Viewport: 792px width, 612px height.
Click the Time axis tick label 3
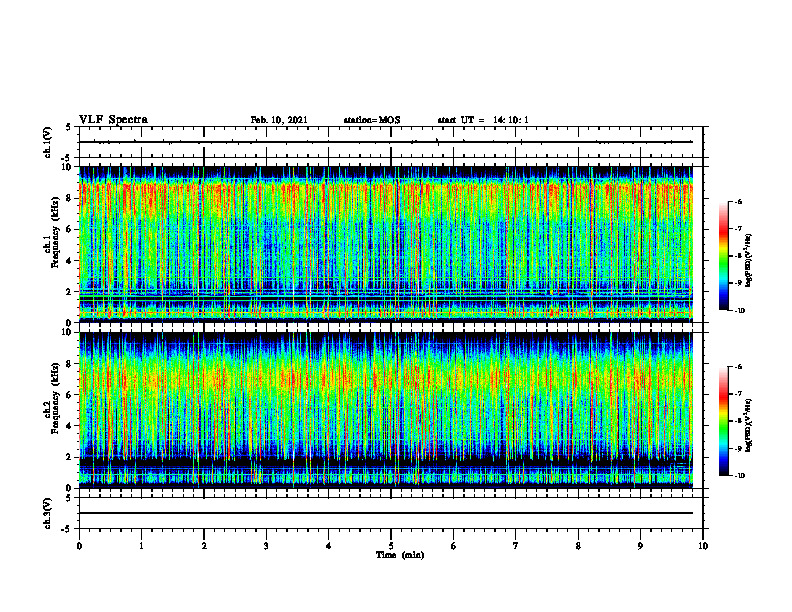(266, 546)
